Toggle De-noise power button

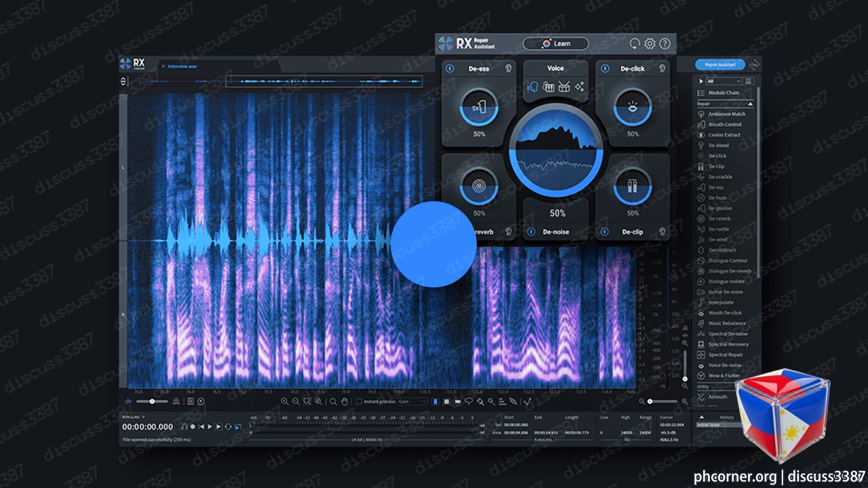[531, 232]
